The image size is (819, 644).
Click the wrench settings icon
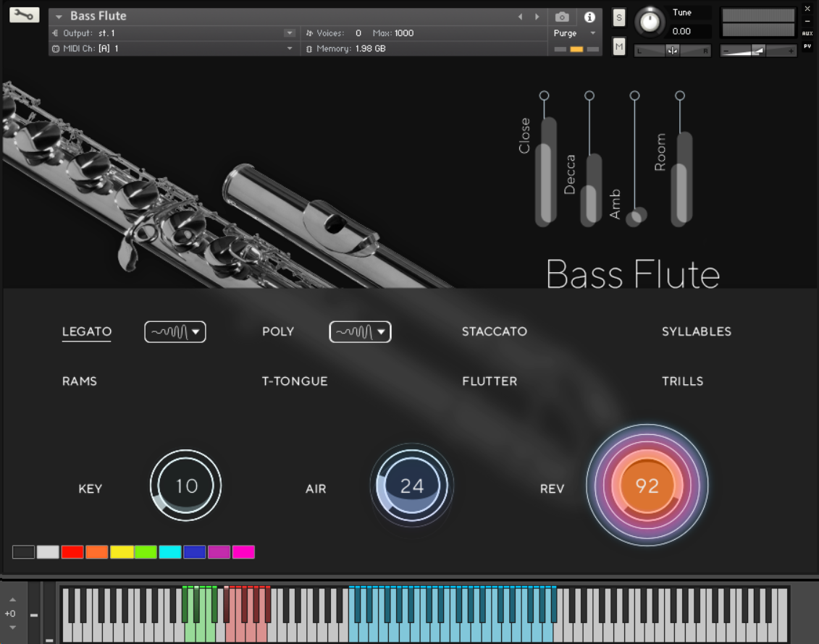click(x=24, y=14)
